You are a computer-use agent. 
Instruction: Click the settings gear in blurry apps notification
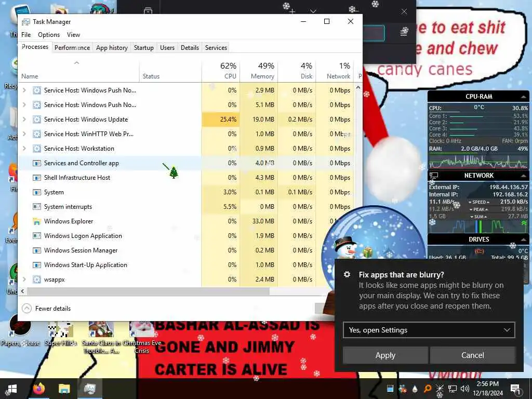[347, 274]
